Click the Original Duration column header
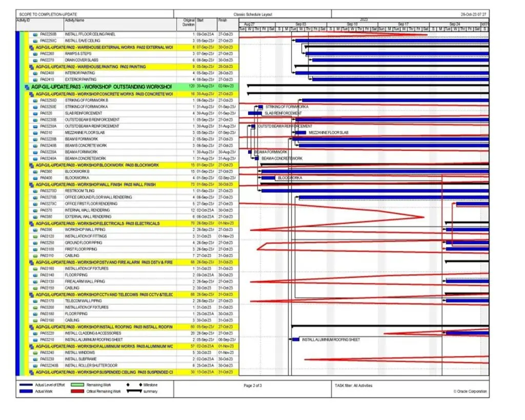 tap(189, 23)
